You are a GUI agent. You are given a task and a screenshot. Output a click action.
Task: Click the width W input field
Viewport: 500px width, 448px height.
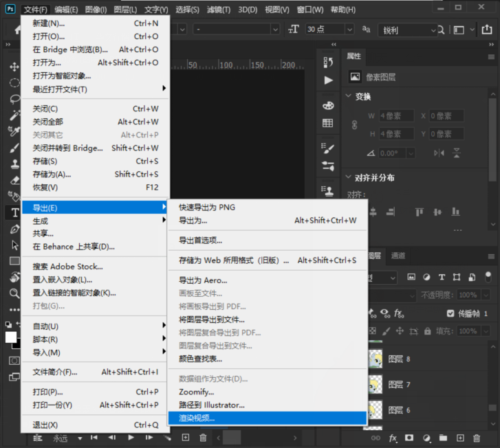(396, 115)
